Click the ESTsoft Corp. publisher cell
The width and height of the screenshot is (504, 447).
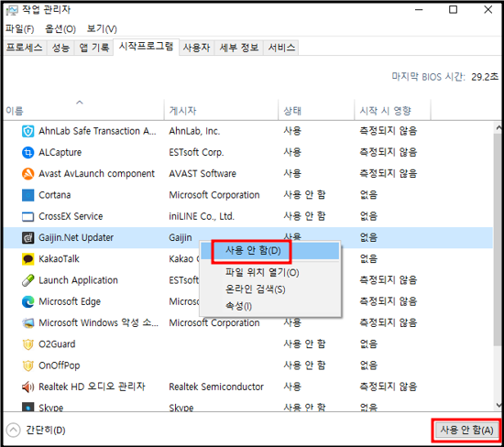pyautogui.click(x=196, y=152)
